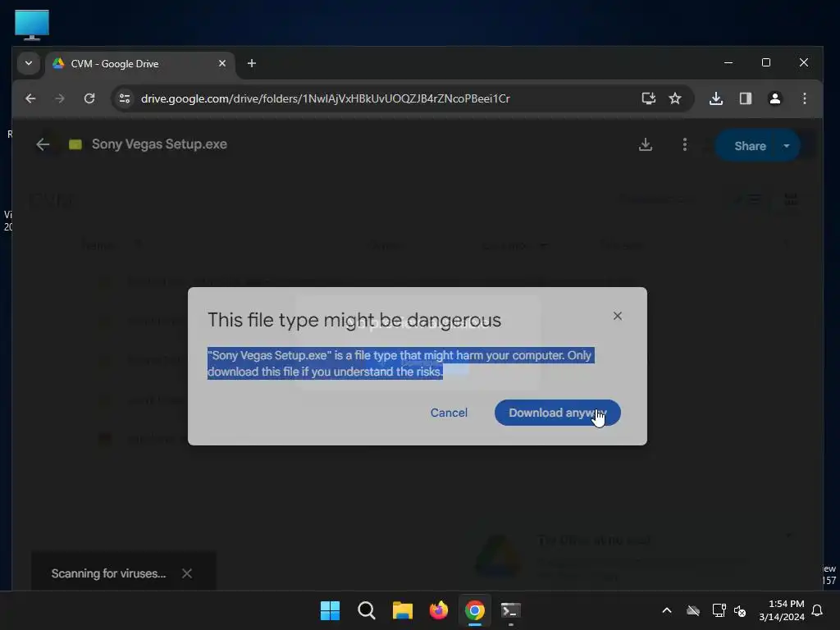Open the Chrome profile icon
This screenshot has width=840, height=630.
(x=774, y=98)
